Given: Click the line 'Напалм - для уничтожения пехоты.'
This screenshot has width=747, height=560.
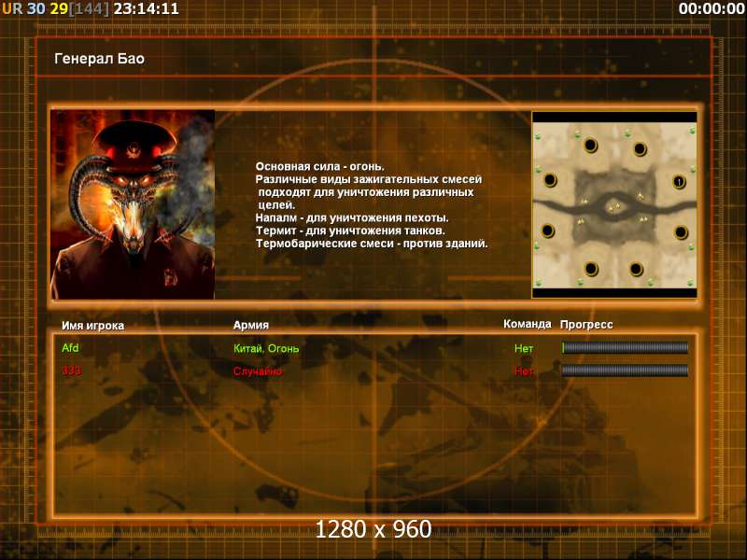Looking at the screenshot, I should click(352, 218).
